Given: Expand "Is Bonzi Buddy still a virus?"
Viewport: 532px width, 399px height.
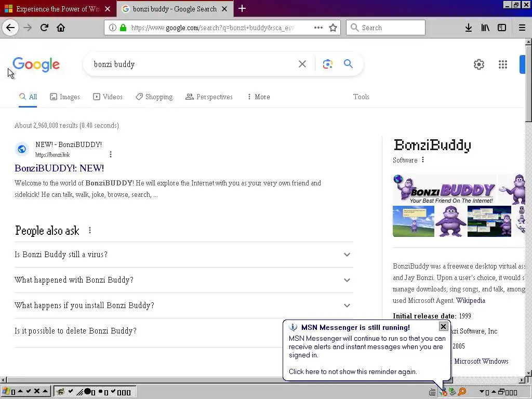Looking at the screenshot, I should pyautogui.click(x=183, y=255).
